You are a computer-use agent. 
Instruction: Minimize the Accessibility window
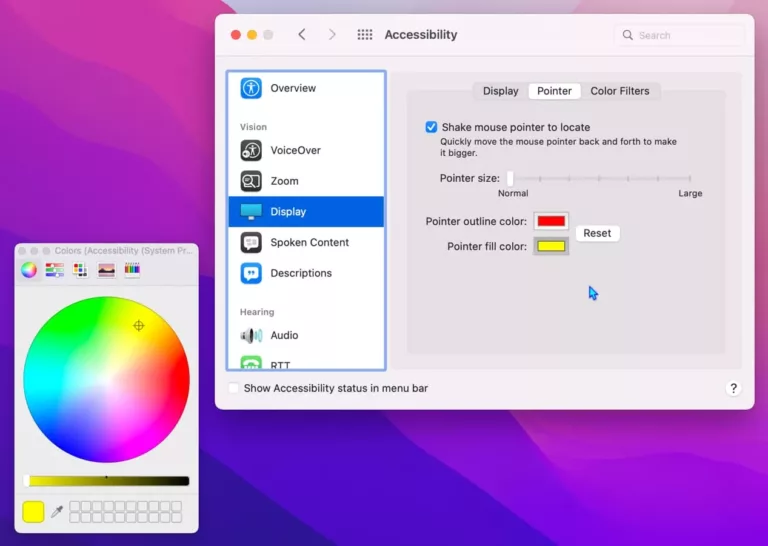coord(252,35)
